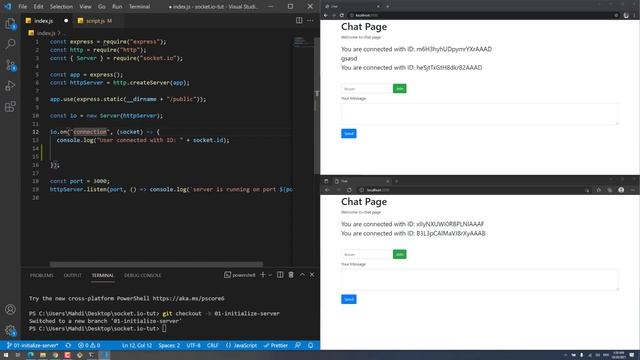The width and height of the screenshot is (640, 360).
Task: Open the Edit menu
Action: click(x=38, y=7)
